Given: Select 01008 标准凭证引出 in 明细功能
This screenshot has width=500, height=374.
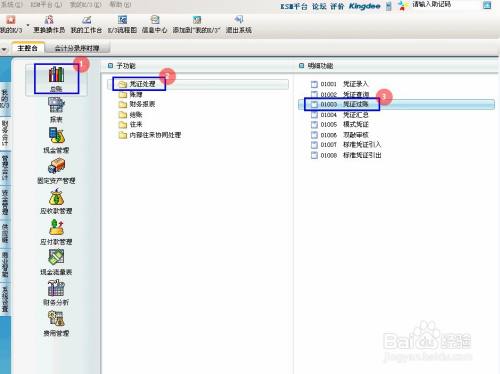Looking at the screenshot, I should click(x=346, y=155).
